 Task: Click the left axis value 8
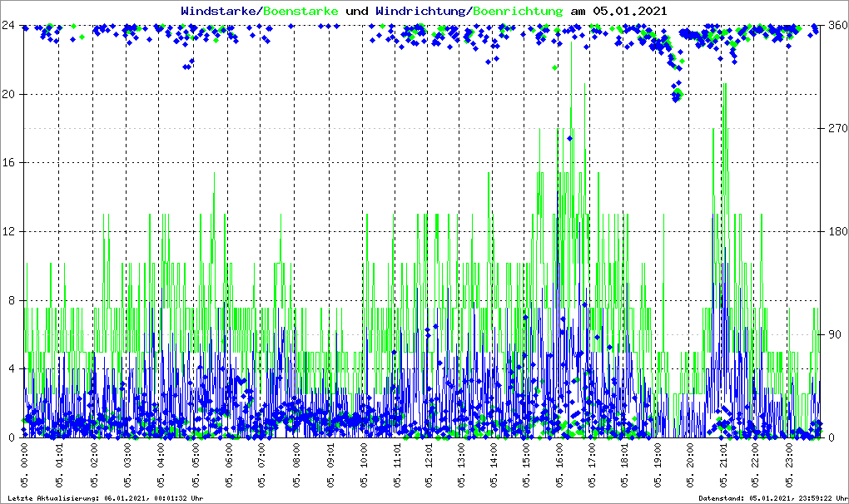point(12,300)
